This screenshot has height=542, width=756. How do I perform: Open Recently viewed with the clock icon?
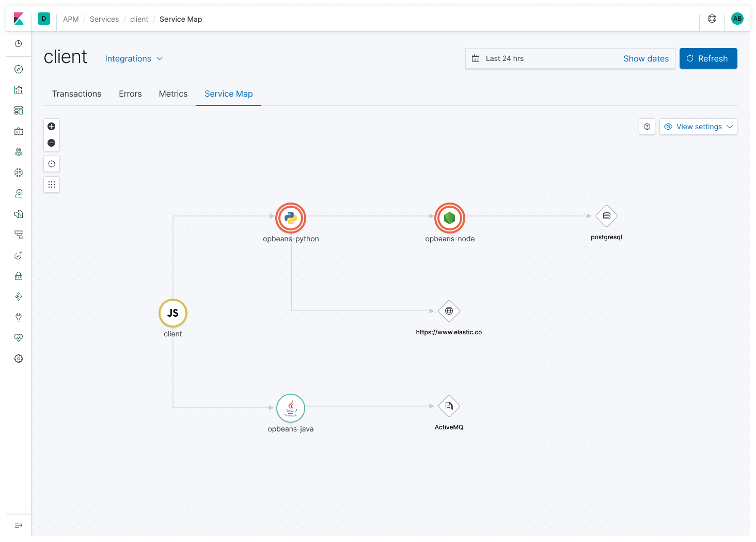[19, 43]
